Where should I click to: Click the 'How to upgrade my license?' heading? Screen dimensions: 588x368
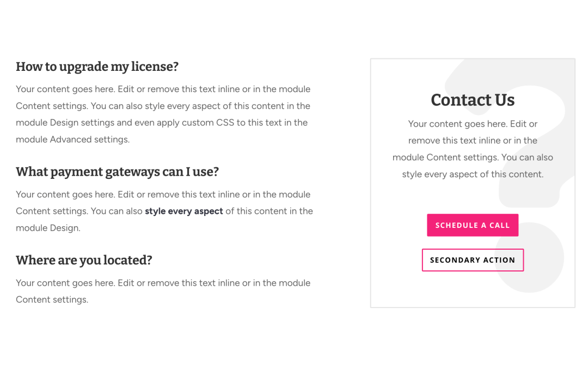(x=97, y=67)
